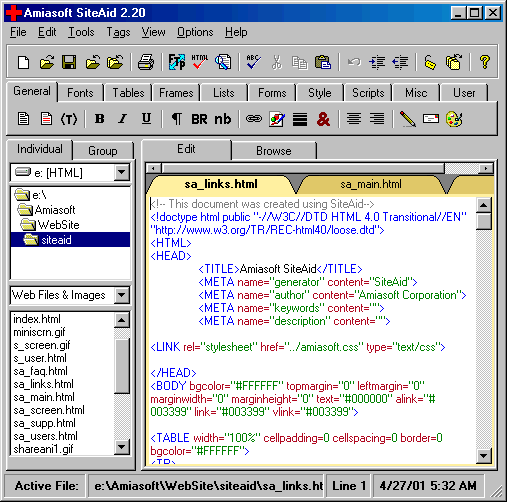Switch to the Browse view tab
Viewport: 507px width, 502px height.
click(274, 151)
